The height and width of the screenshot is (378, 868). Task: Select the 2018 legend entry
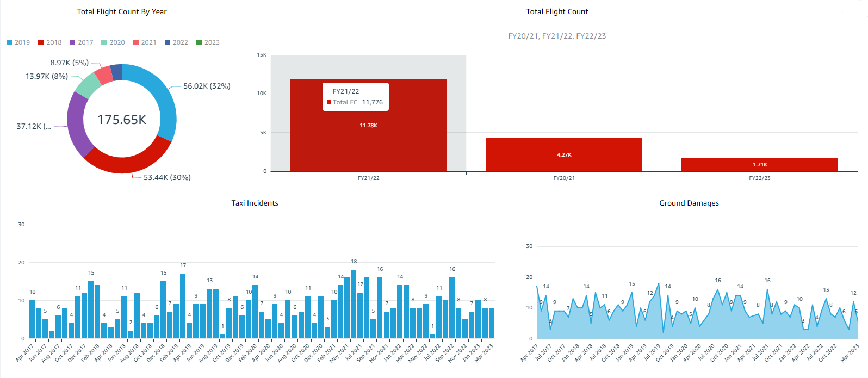coord(49,42)
